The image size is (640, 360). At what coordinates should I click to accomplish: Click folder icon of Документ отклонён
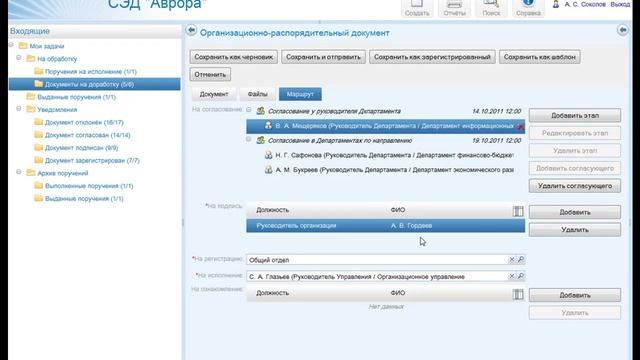click(x=38, y=122)
